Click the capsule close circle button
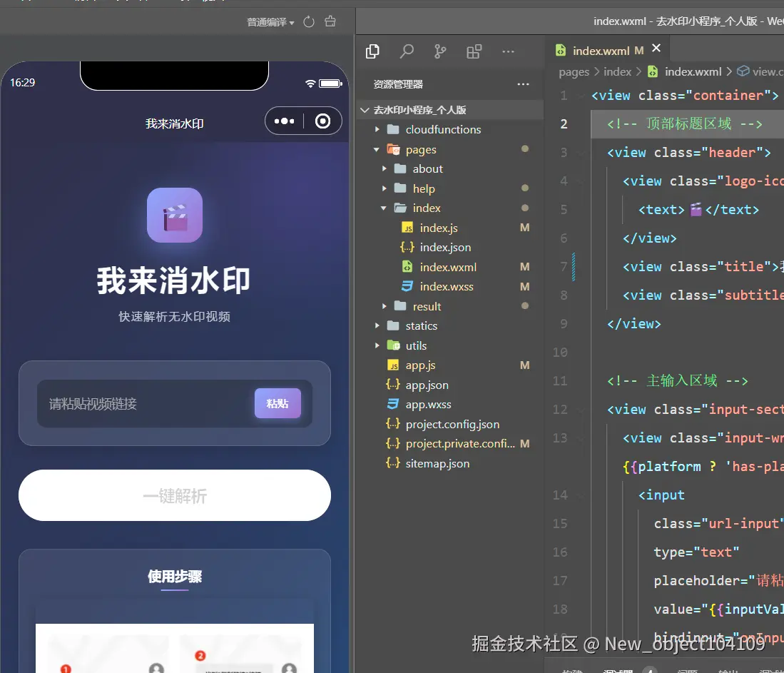This screenshot has height=673, width=784. tap(322, 121)
